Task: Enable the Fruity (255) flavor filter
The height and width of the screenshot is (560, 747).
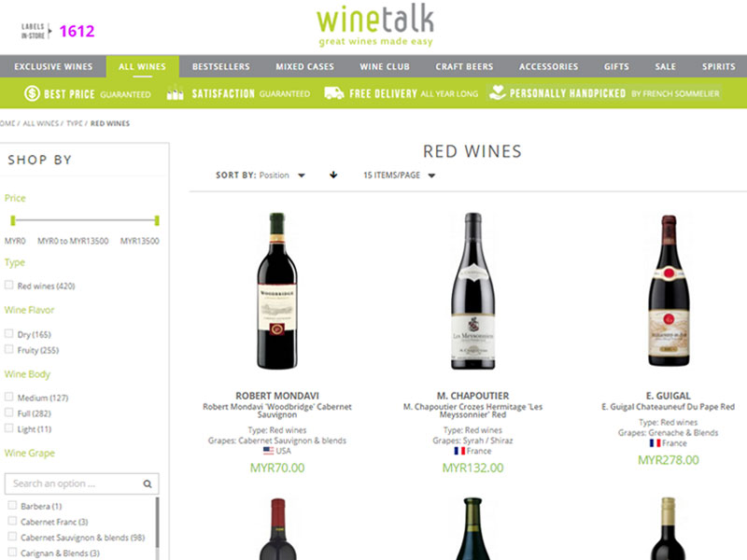Action: pyautogui.click(x=8, y=349)
